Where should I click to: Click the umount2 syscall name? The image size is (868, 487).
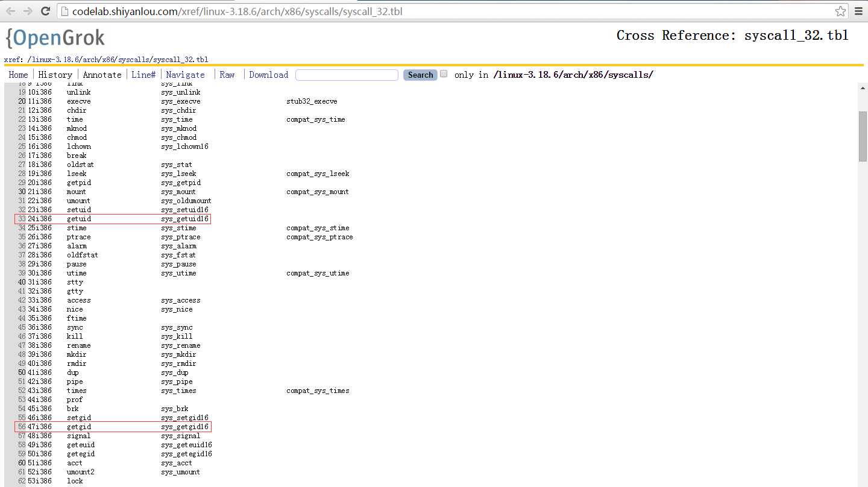(x=81, y=472)
